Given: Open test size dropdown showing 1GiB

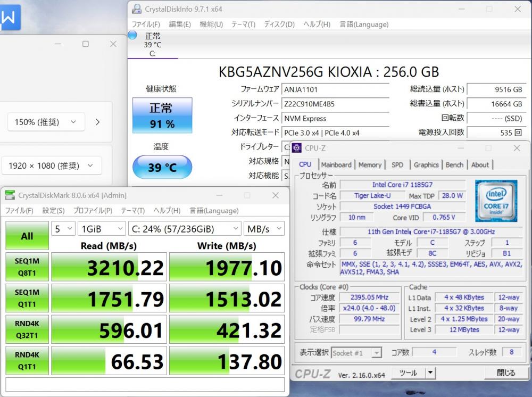Looking at the screenshot, I should [102, 229].
